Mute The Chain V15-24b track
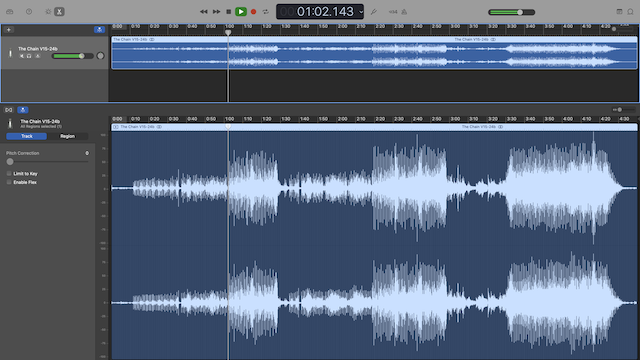640x360 pixels. pyautogui.click(x=22, y=56)
